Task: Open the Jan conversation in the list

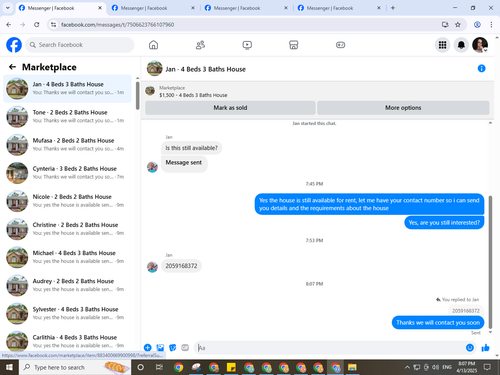Action: (68, 89)
